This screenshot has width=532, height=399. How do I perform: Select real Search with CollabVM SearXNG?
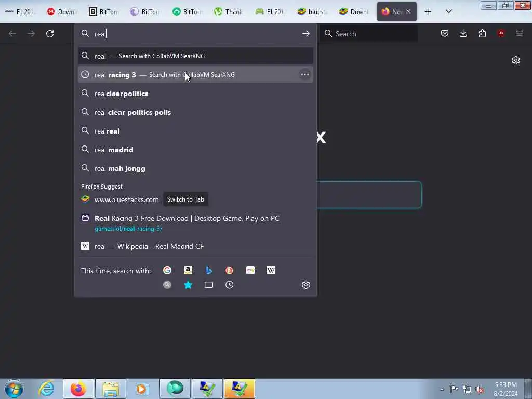tap(195, 56)
